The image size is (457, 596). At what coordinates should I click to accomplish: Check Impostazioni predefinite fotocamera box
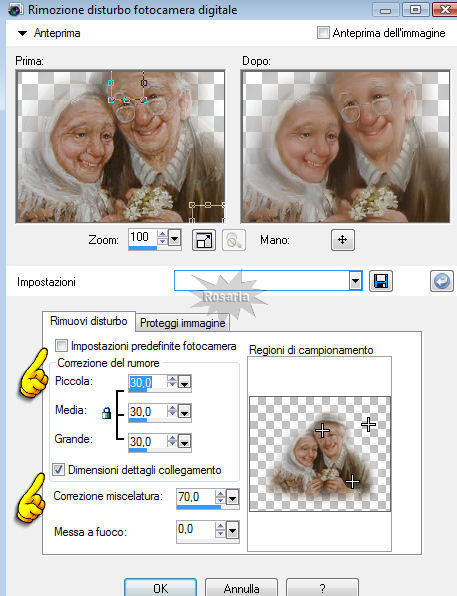(61, 346)
